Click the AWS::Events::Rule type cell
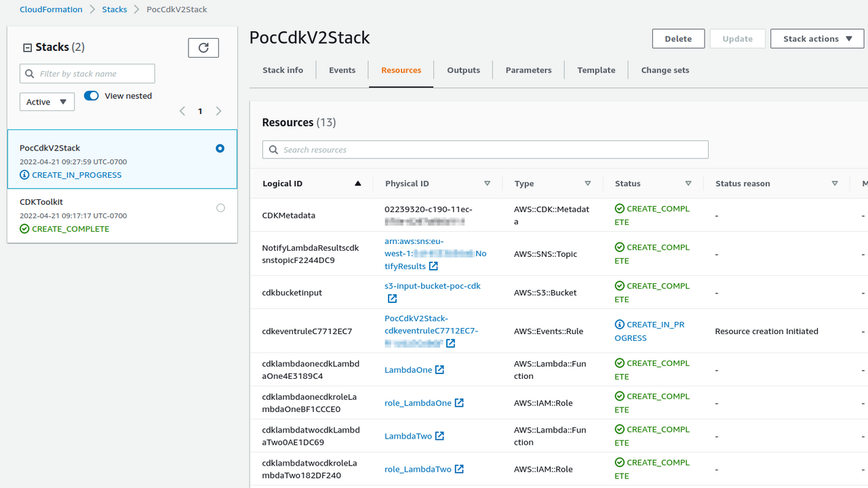Viewport: 868px width, 488px height. 549,331
